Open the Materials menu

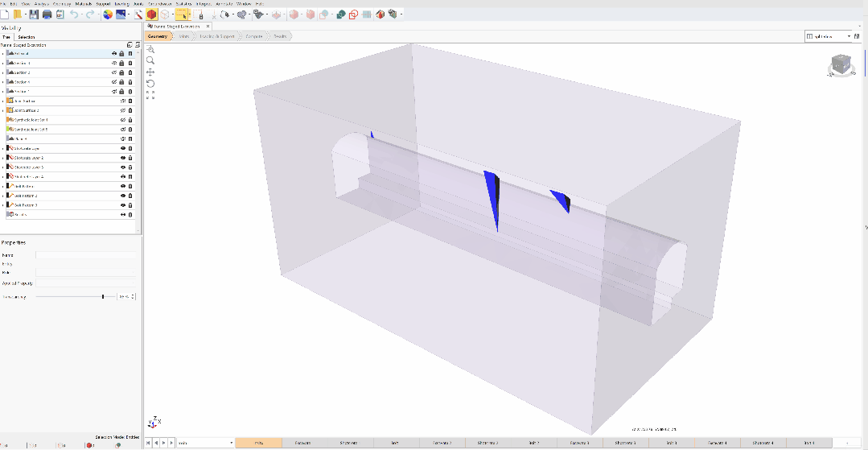pyautogui.click(x=83, y=3)
